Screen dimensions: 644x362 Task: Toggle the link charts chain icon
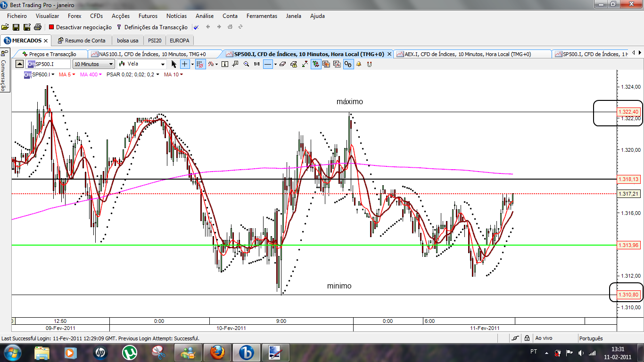pyautogui.click(x=348, y=64)
